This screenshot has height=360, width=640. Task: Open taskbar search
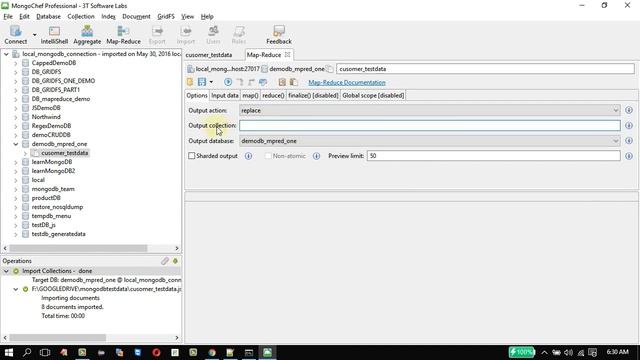click(x=27, y=352)
